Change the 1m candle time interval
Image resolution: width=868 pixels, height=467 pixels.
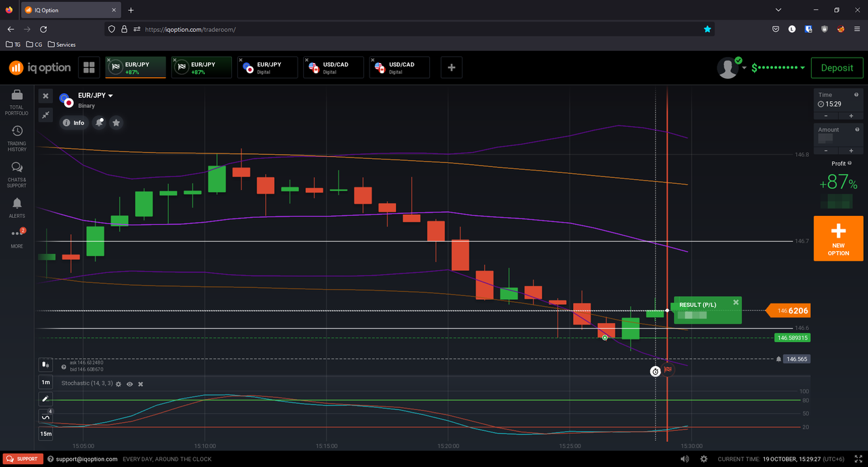coord(45,382)
